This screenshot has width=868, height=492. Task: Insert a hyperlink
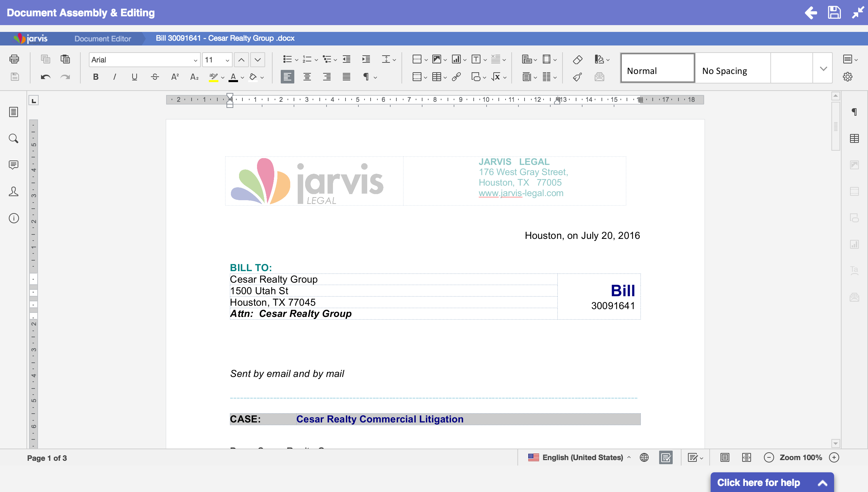point(456,77)
